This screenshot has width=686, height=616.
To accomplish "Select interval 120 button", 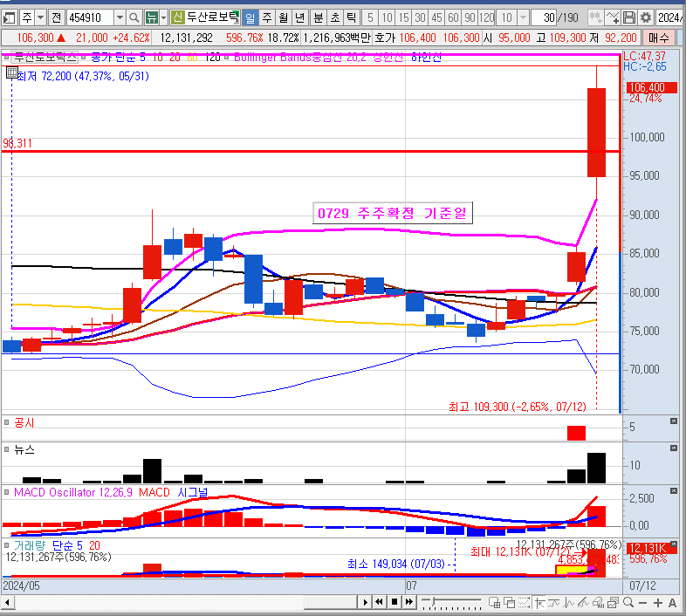I will click(486, 18).
